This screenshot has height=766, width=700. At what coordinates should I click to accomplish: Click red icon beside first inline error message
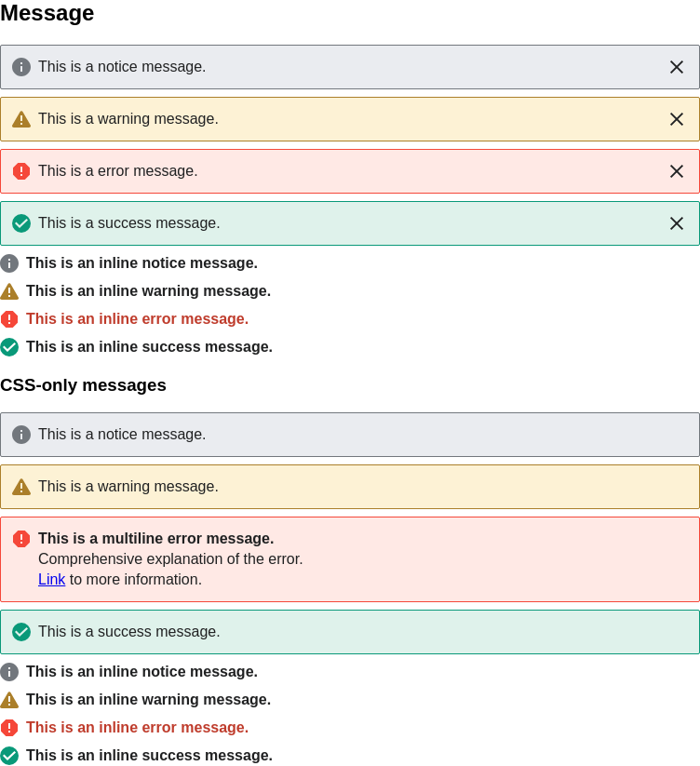coord(9,319)
